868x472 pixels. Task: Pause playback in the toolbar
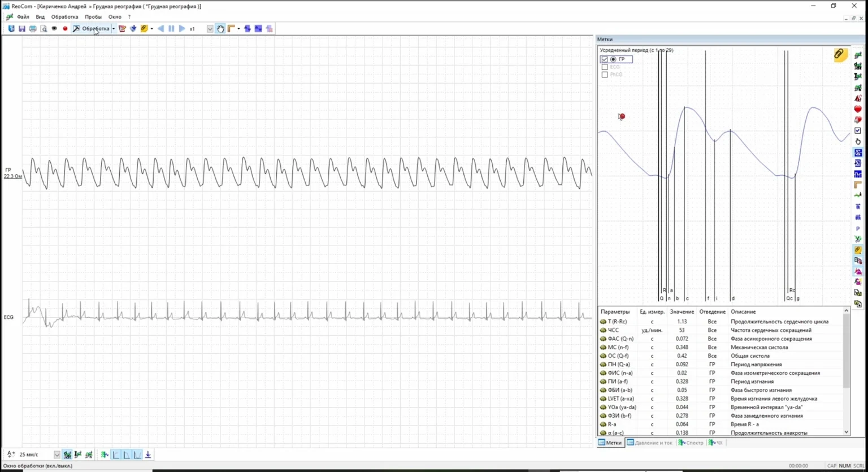(x=171, y=28)
